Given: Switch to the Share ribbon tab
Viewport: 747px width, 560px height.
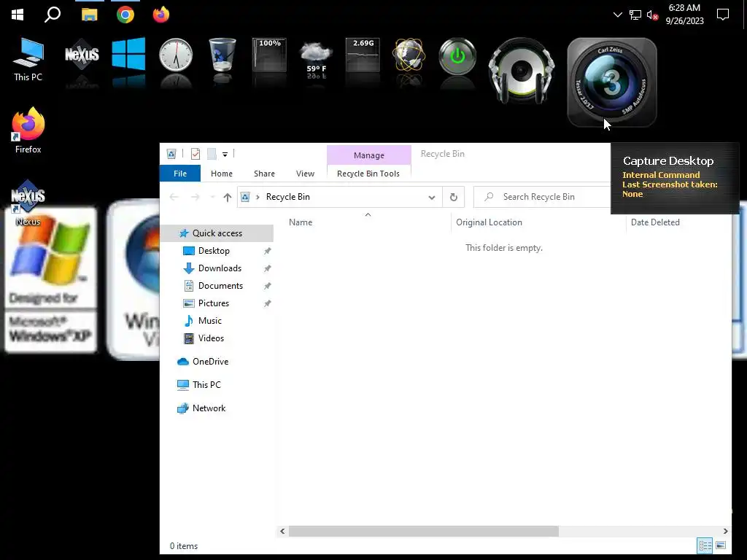Looking at the screenshot, I should coord(264,174).
